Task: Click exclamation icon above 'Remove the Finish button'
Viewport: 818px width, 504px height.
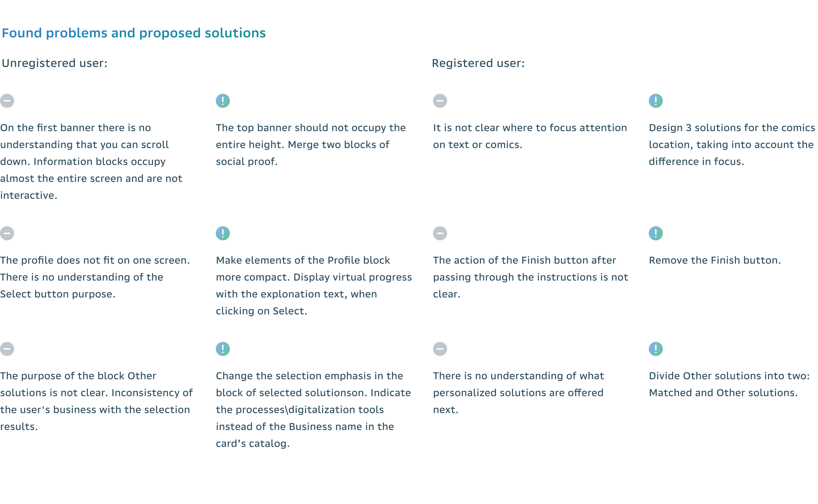Action: [x=656, y=233]
